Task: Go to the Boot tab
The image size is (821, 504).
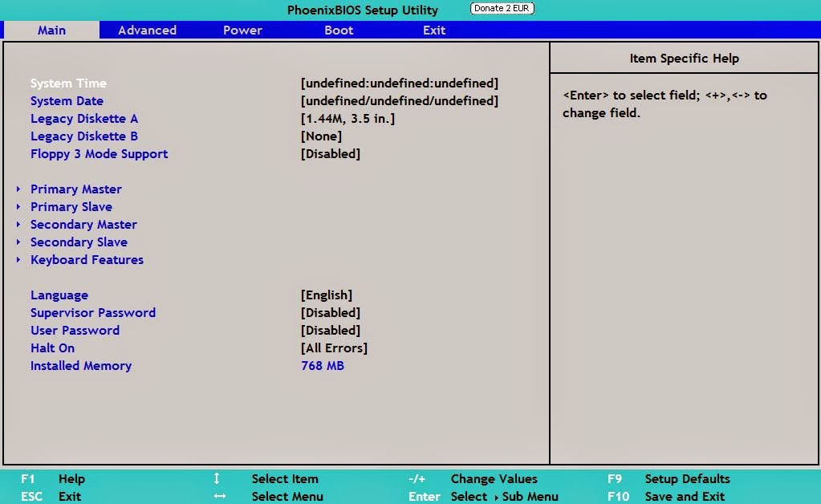Action: point(339,30)
